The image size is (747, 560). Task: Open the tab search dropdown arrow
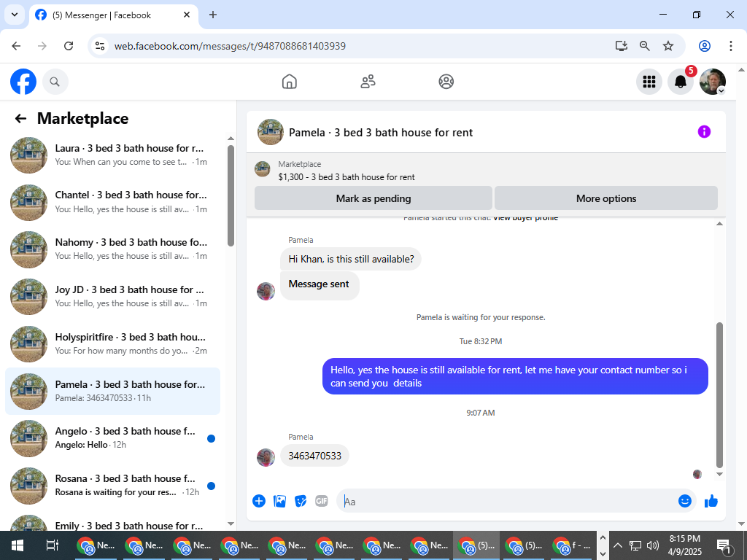[15, 15]
